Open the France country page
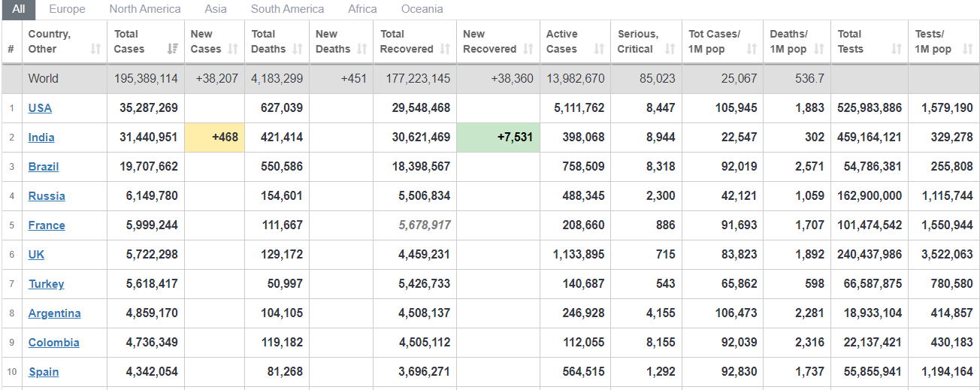The image size is (980, 390). tap(47, 225)
